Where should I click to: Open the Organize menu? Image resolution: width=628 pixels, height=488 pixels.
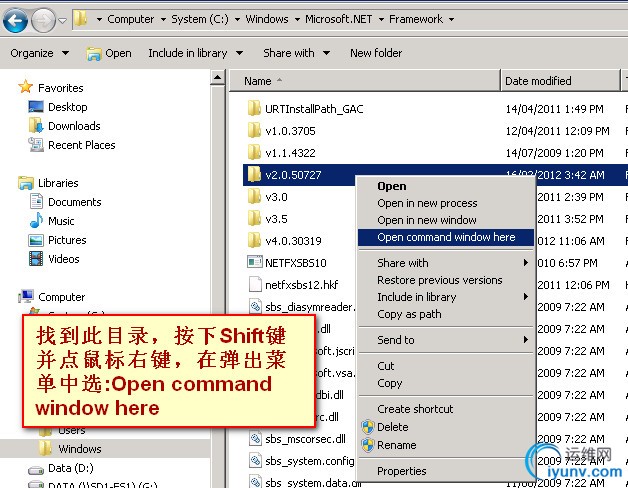click(40, 53)
